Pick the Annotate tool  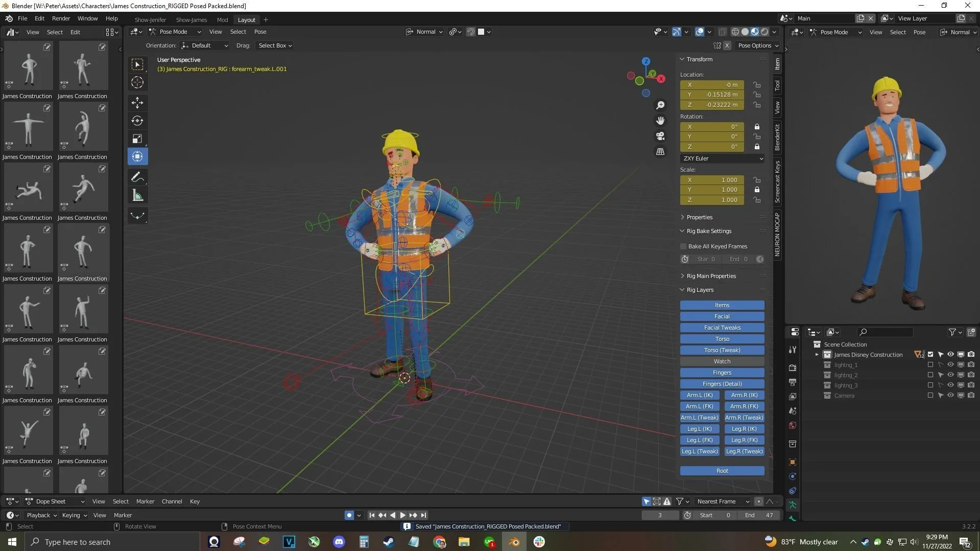[137, 177]
